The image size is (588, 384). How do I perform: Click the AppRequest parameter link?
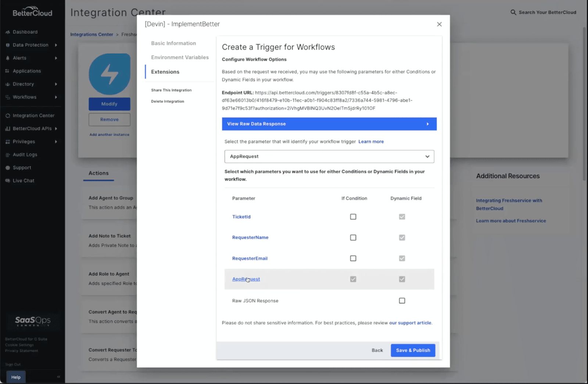[x=246, y=279]
